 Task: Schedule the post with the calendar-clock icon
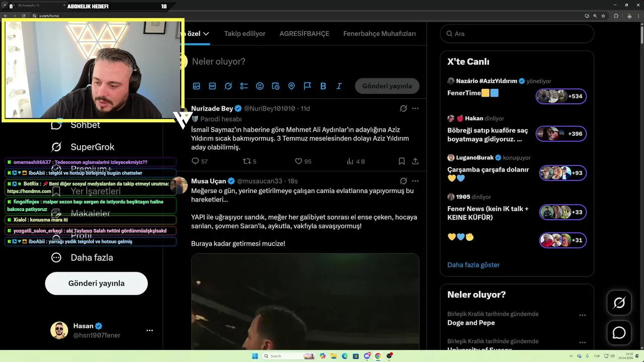pyautogui.click(x=276, y=86)
